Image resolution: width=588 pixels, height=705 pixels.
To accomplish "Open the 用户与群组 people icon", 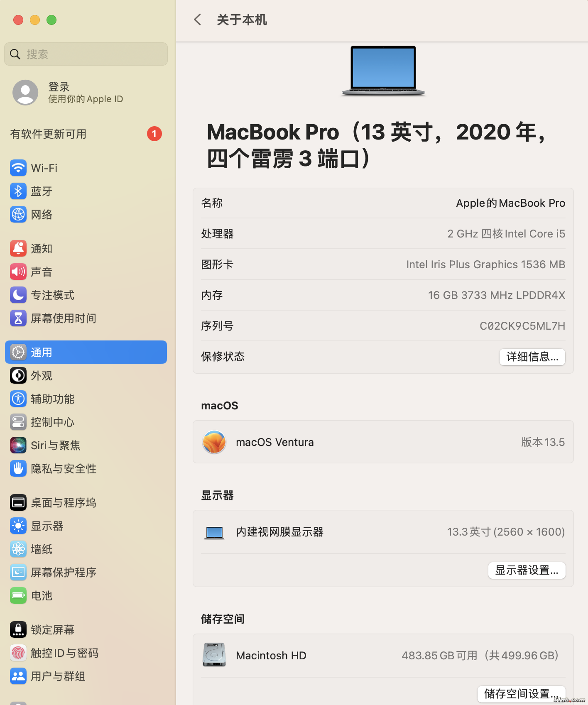I will [x=18, y=676].
